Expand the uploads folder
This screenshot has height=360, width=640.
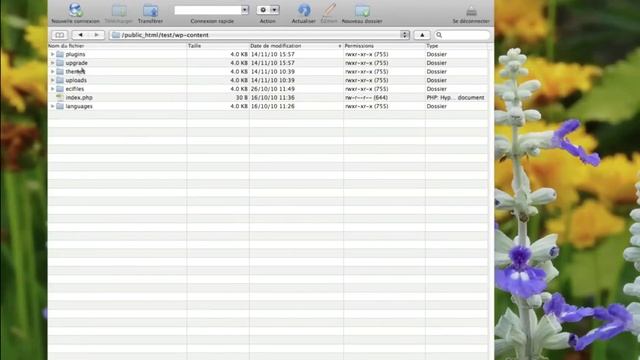(x=52, y=80)
